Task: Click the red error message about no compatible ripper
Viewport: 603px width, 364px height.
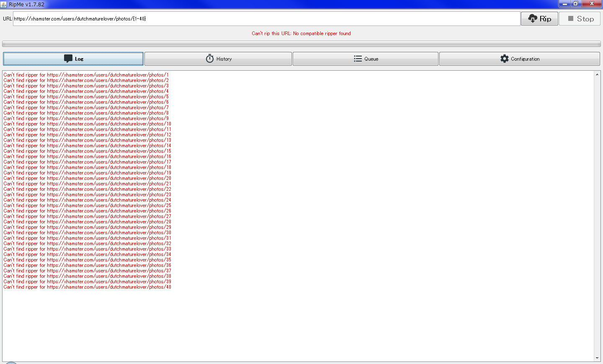Action: (301, 33)
